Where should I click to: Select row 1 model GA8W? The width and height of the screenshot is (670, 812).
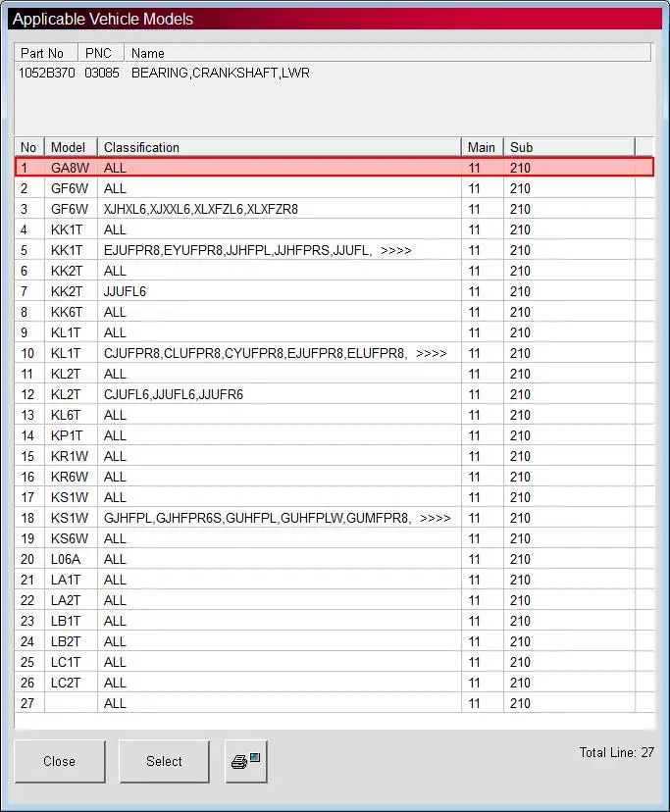335,168
